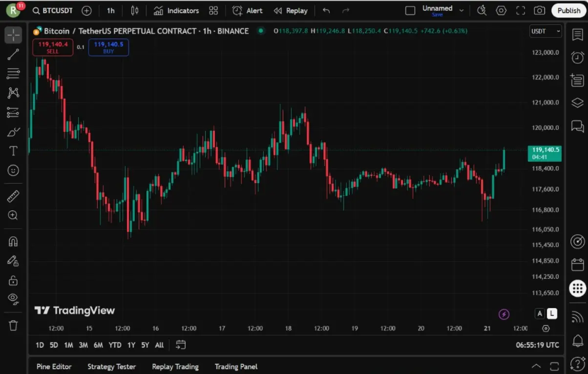Viewport: 588px width, 374px height.
Task: Save the Unnamed chart layout
Action: click(437, 15)
